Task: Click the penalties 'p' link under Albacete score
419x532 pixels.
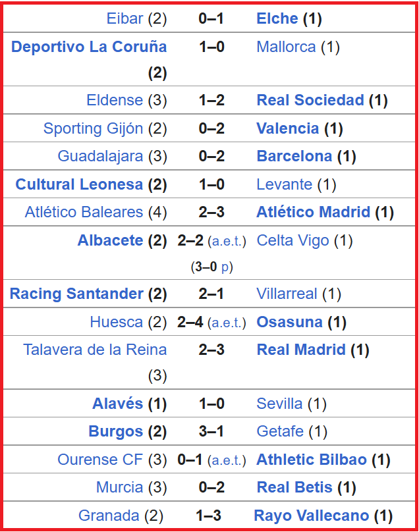Action: (x=225, y=267)
